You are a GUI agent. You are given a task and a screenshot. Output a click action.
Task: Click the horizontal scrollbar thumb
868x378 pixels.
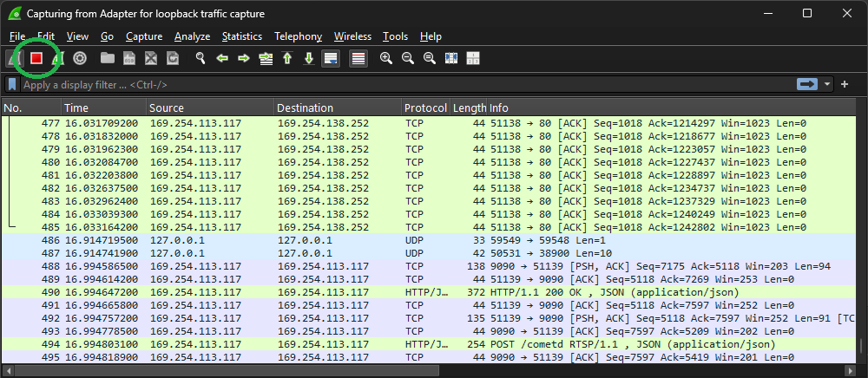[226, 369]
